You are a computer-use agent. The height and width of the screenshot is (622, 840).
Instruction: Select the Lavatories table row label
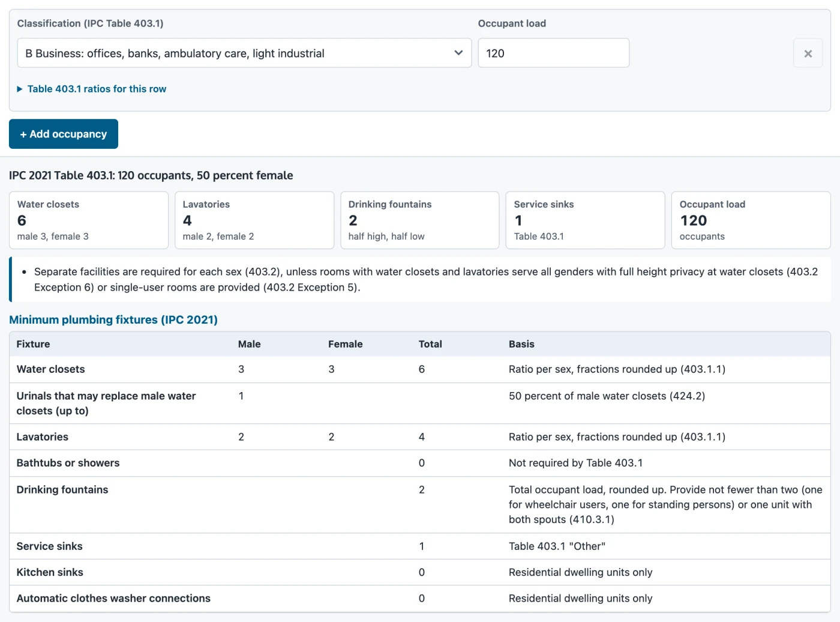[42, 437]
